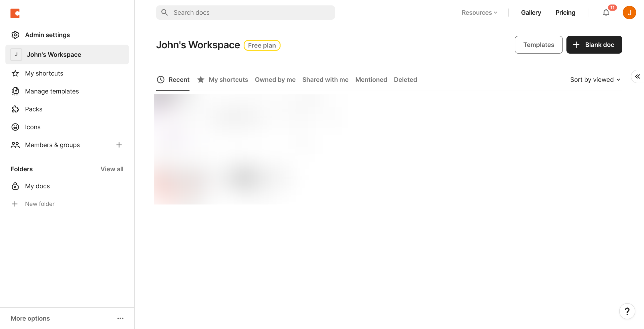This screenshot has height=329, width=644.
Task: Switch to the Shared with me tab
Action: click(325, 80)
